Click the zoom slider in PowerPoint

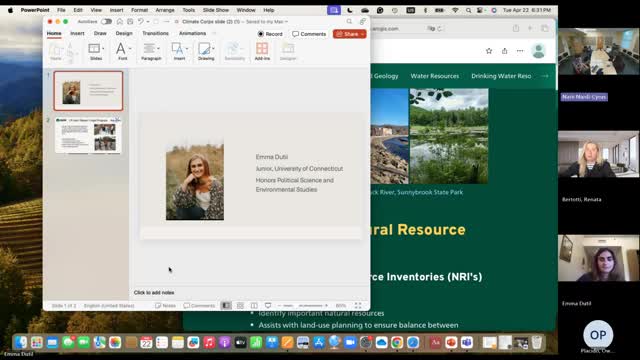coord(303,306)
